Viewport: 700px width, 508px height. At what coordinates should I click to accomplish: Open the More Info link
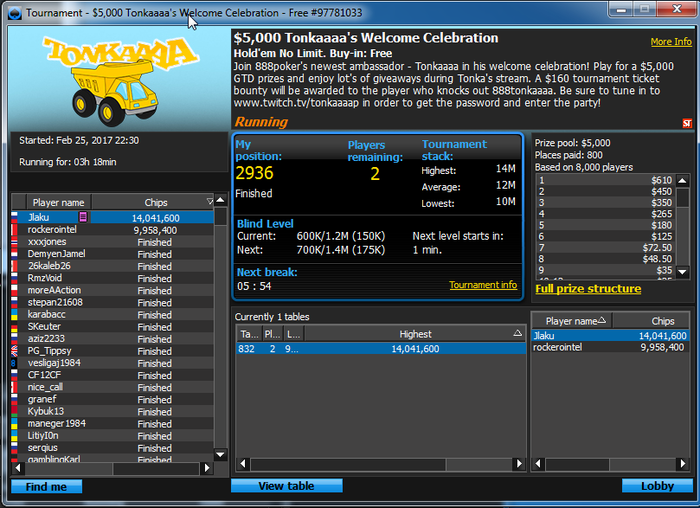pos(671,42)
